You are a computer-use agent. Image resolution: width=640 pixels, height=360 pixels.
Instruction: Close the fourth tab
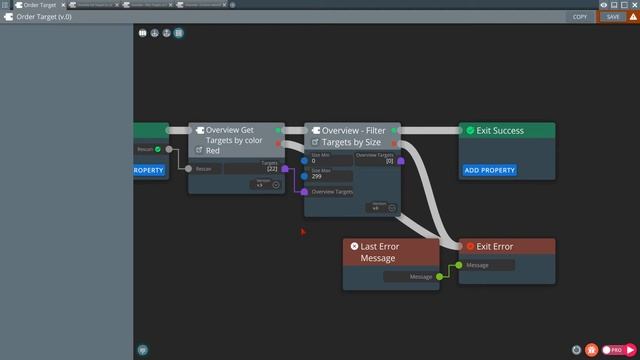click(x=224, y=5)
